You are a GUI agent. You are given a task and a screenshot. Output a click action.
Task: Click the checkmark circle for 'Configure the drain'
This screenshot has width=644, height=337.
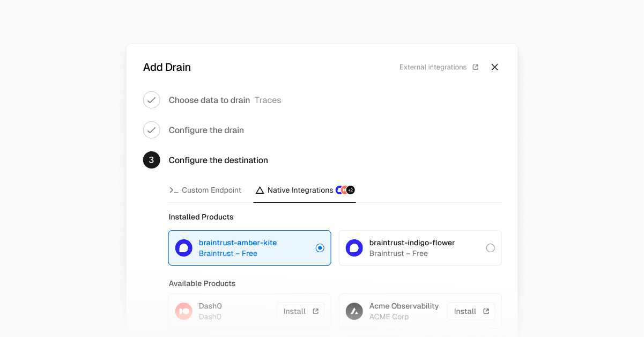pyautogui.click(x=152, y=130)
